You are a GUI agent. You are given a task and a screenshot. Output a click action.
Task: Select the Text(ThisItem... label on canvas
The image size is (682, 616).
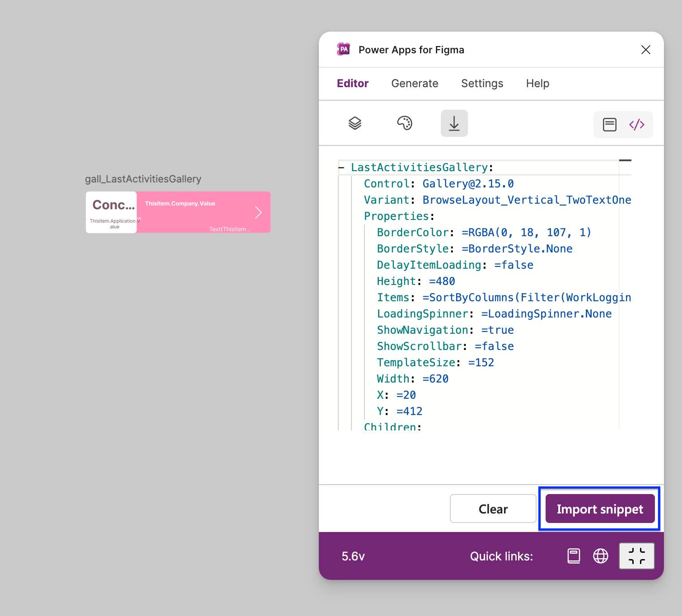pyautogui.click(x=230, y=229)
